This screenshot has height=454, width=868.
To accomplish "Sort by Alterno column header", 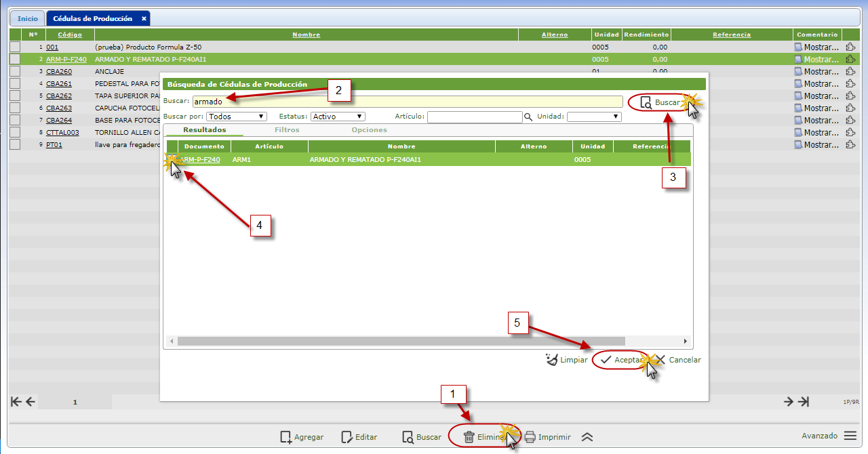I will coord(555,35).
